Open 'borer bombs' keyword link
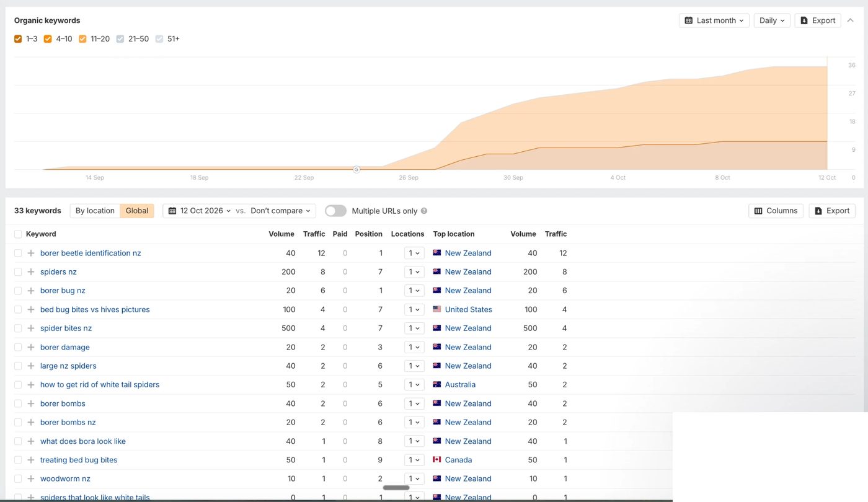Image resolution: width=868 pixels, height=502 pixels. point(63,403)
